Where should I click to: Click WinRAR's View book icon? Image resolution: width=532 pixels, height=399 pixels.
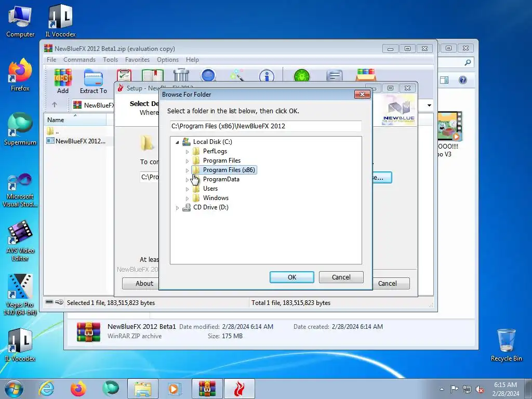pyautogui.click(x=153, y=75)
